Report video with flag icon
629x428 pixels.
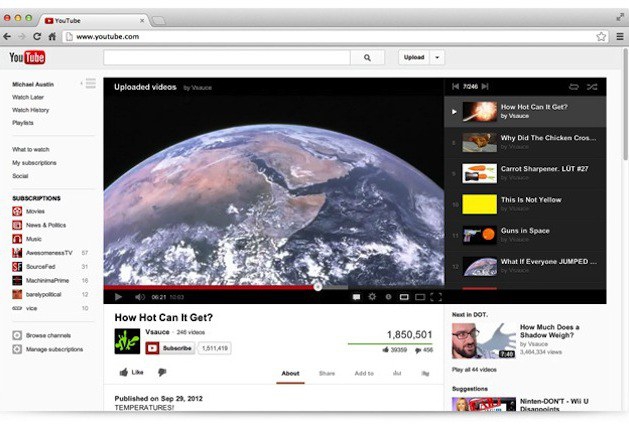pos(425,373)
